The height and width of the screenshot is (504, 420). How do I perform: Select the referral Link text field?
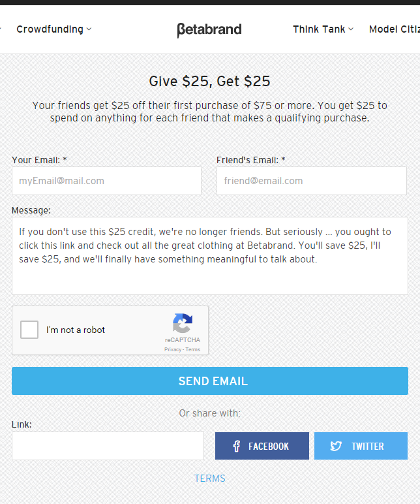coord(108,446)
